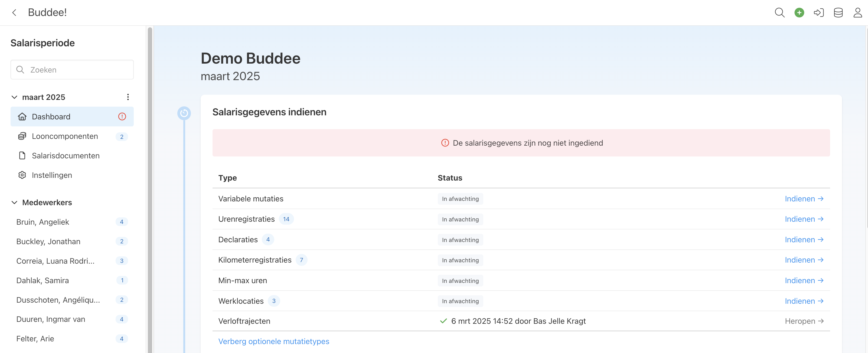Click the green plus add button
Viewport: 868px width, 353px height.
coord(799,13)
